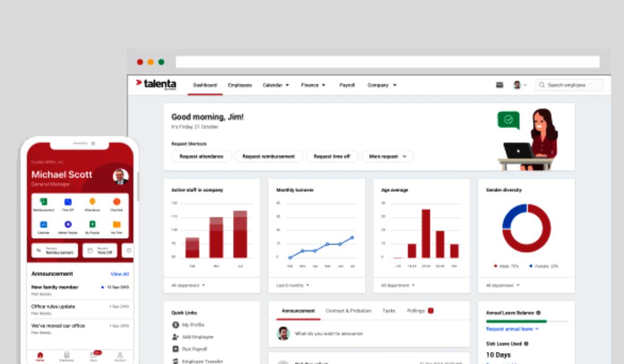Tap View All announcements on phone
Image resolution: width=624 pixels, height=364 pixels.
(120, 274)
